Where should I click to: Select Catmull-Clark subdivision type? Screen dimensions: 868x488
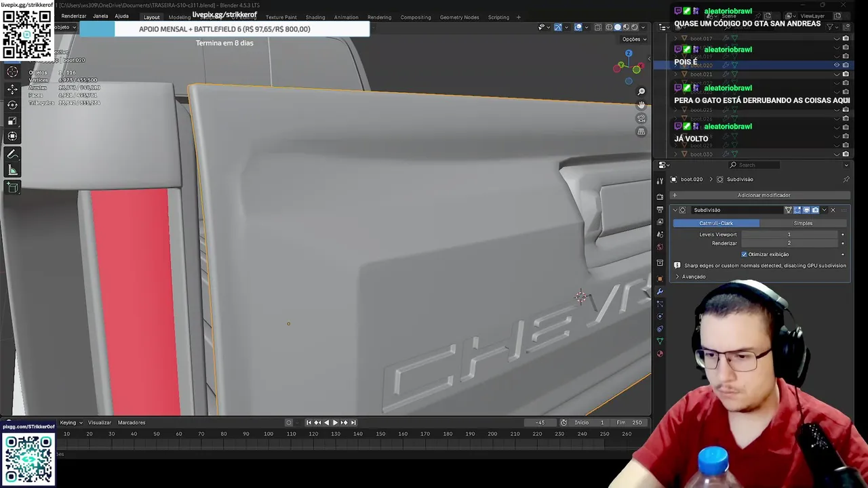pyautogui.click(x=716, y=223)
